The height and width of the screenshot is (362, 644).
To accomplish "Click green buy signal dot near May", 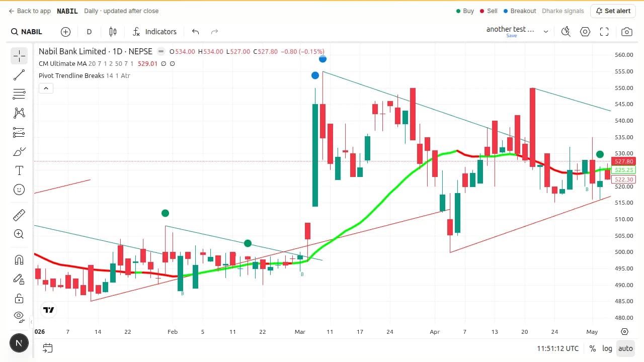I will [600, 154].
